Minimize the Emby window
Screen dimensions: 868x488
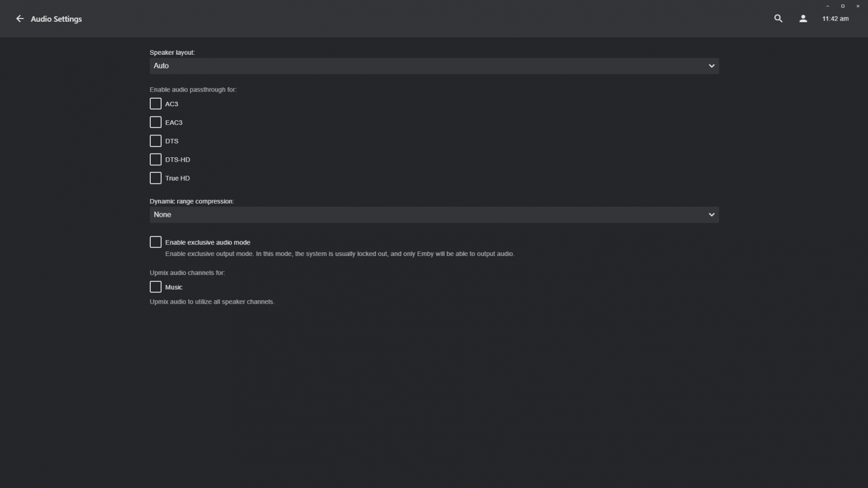[827, 6]
